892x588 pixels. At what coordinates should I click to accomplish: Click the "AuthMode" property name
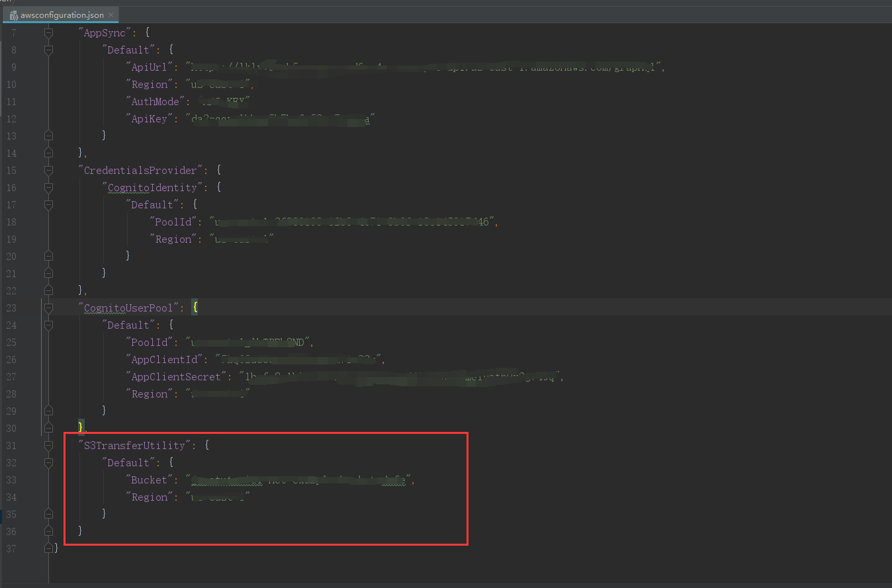coord(156,101)
